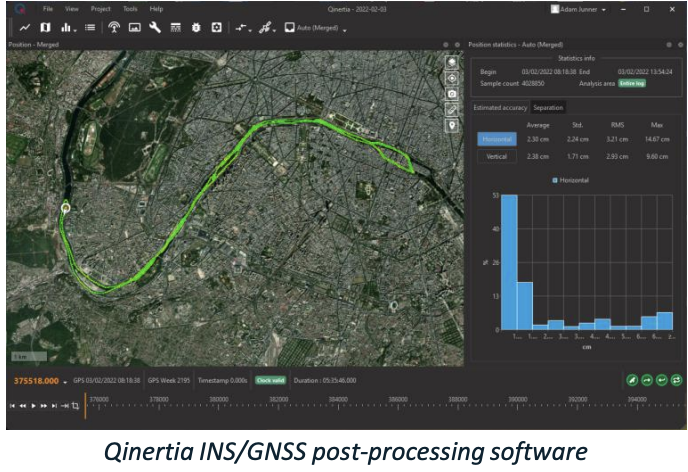This screenshot has height=472, width=688.
Task: Jump to start of the timeline
Action: [x=12, y=406]
